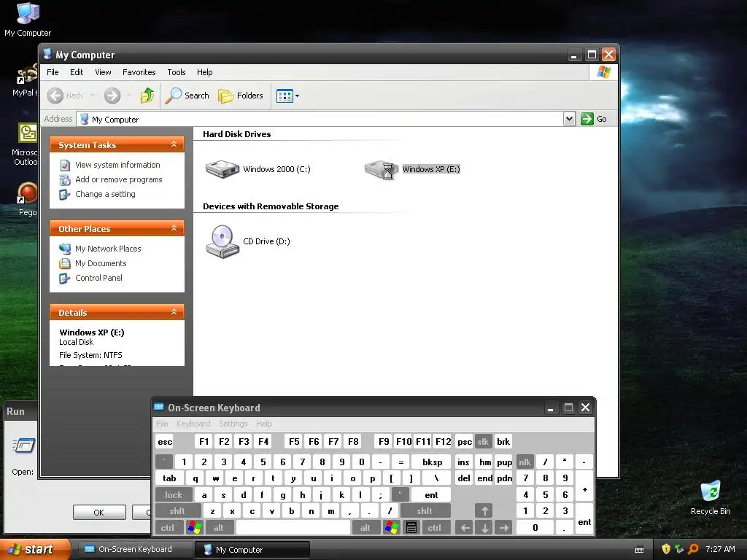
Task: Click the F5 key on On-Screen Keyboard
Action: [294, 442]
